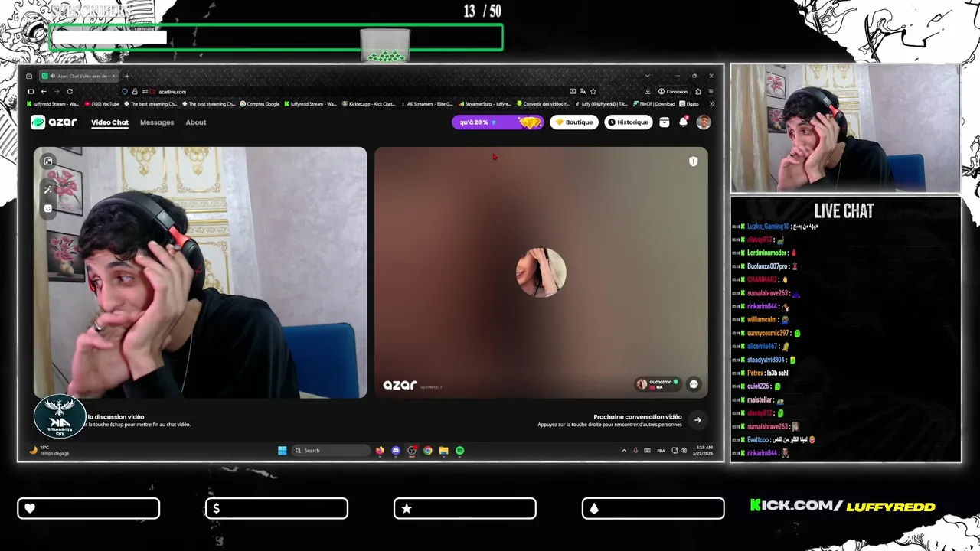This screenshot has width=980, height=551.
Task: Show more bookmarks overflow chevron
Action: click(712, 104)
